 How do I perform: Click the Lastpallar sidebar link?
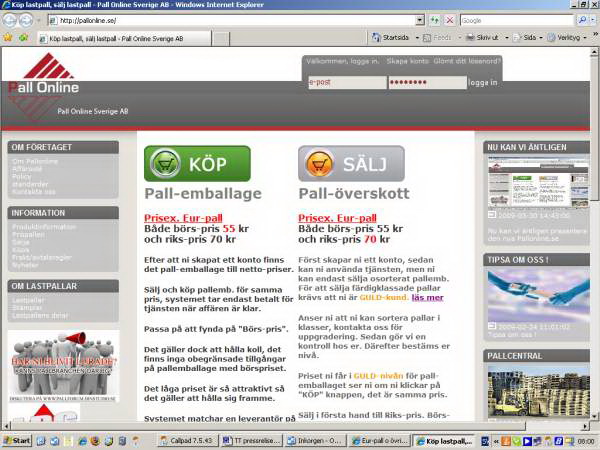pos(28,300)
